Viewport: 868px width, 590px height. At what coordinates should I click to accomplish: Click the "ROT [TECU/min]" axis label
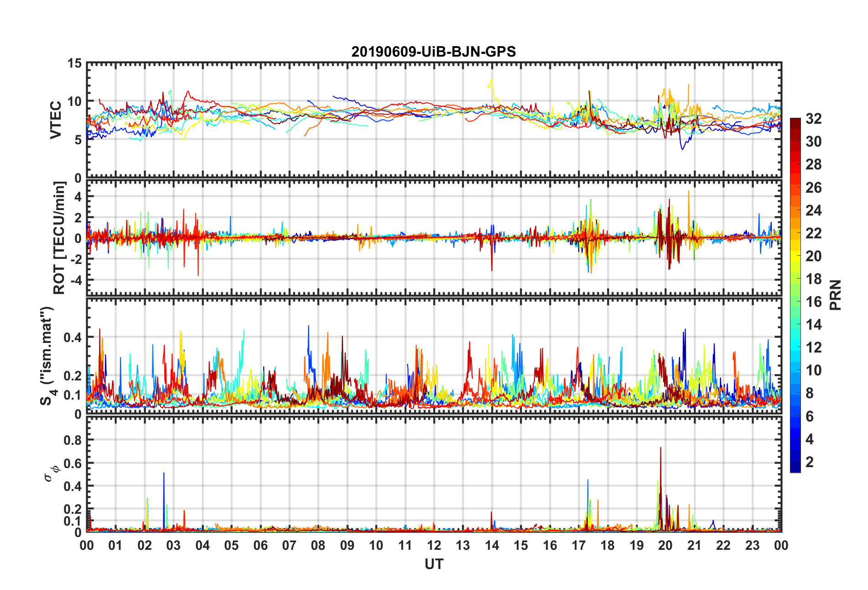tap(60, 238)
